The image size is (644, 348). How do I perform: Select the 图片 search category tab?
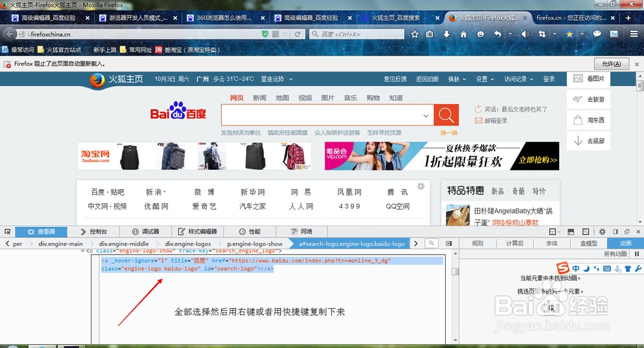[x=328, y=98]
